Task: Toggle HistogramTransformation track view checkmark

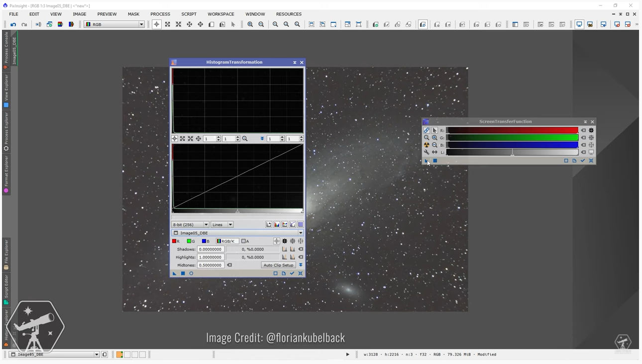Action: point(292,273)
